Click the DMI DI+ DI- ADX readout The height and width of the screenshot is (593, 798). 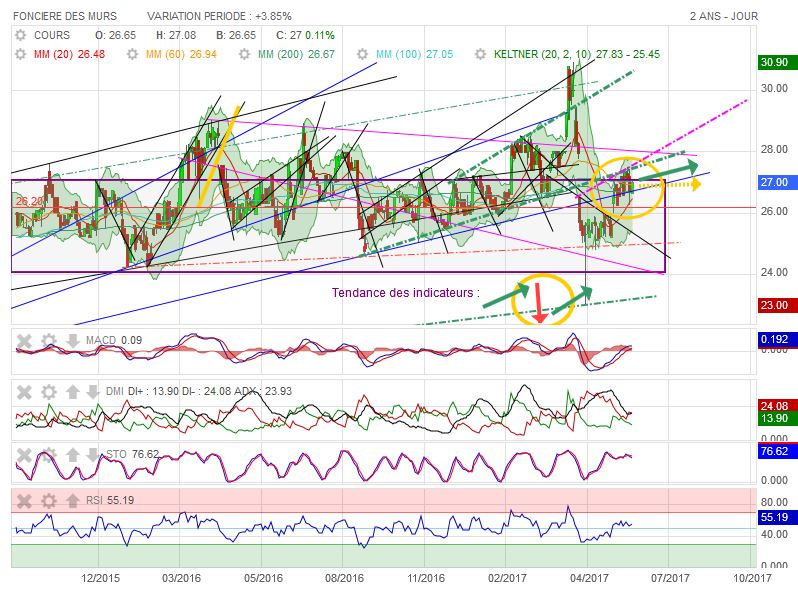pos(199,391)
